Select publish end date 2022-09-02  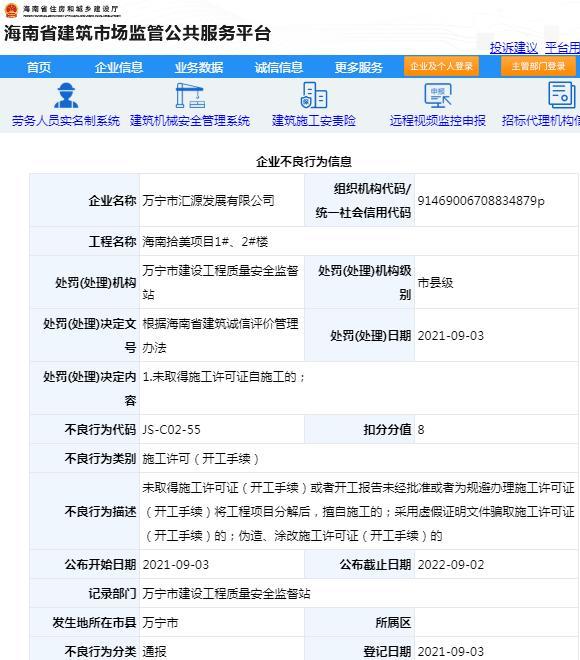click(x=450, y=565)
